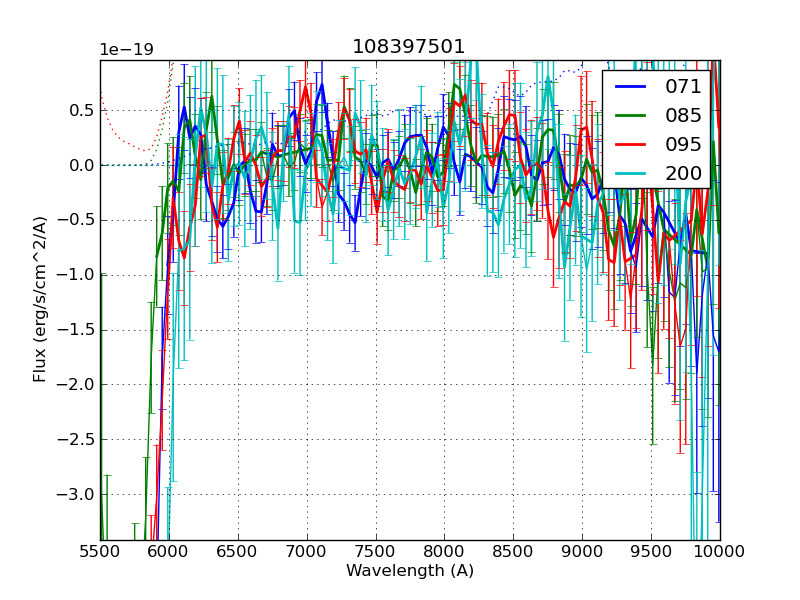
Task: Click the plot title 108397501
Action: 409,47
